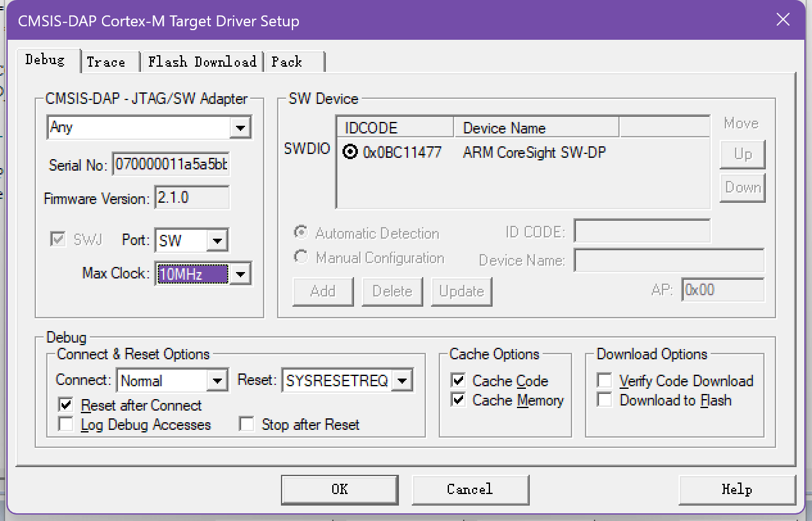Switch to the Trace tab

(x=106, y=62)
